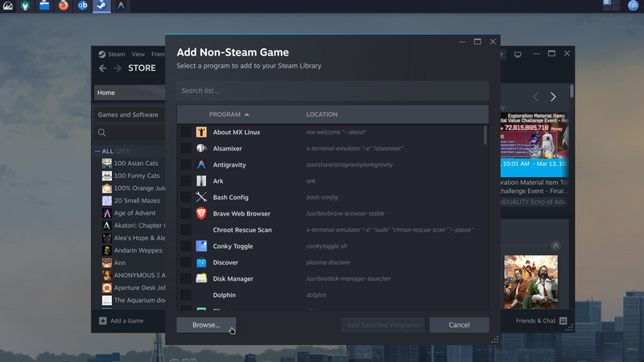Image resolution: width=644 pixels, height=362 pixels.
Task: Go forward in Steam store navigation
Action: [118, 68]
